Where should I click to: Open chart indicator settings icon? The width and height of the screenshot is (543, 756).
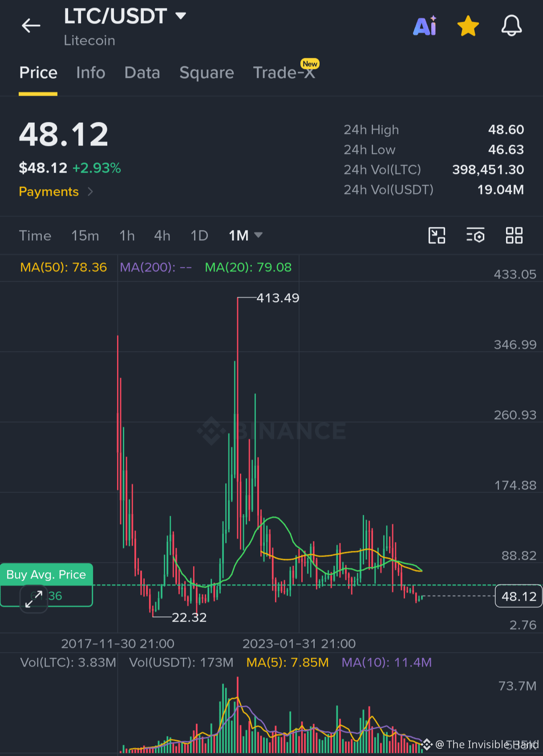click(x=475, y=235)
